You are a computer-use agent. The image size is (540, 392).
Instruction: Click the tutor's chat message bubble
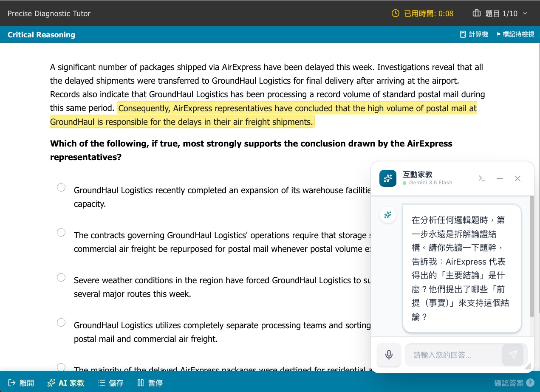(462, 268)
